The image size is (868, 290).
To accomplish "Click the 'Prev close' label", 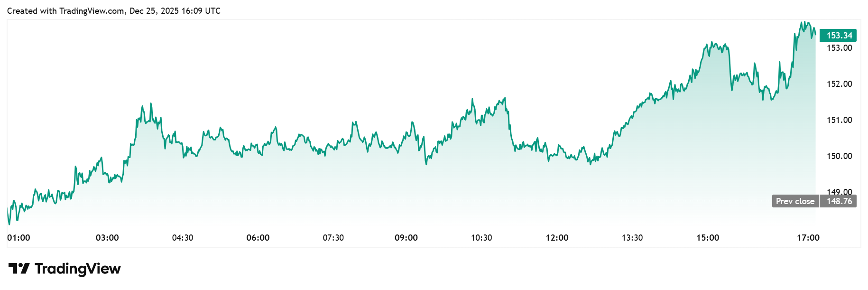I will [x=795, y=201].
